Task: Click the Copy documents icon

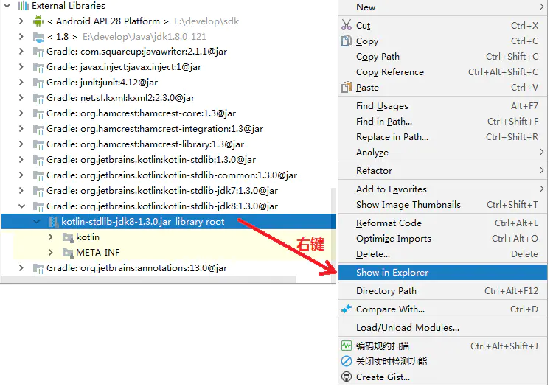Action: (x=347, y=41)
